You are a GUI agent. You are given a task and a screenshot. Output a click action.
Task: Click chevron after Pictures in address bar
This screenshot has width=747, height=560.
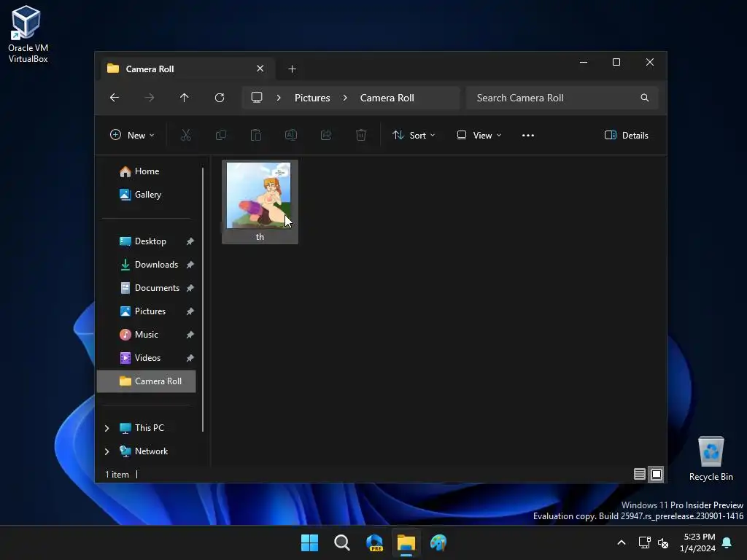[x=345, y=98]
